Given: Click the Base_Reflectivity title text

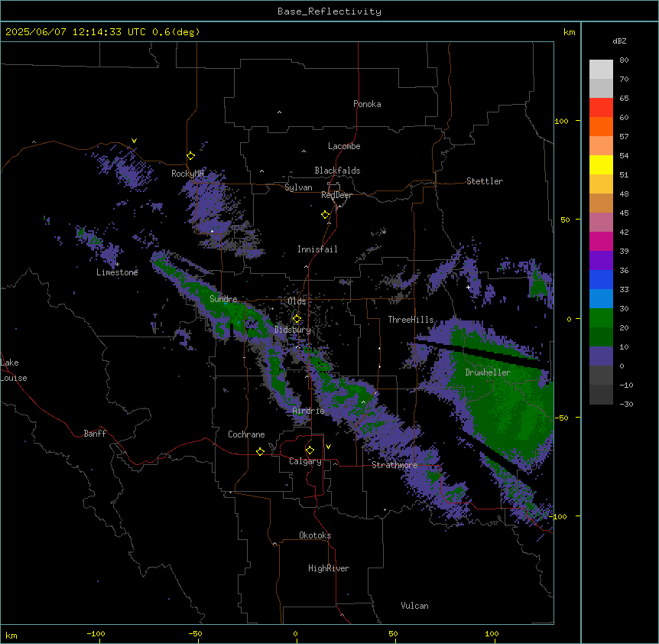Looking at the screenshot, I should pyautogui.click(x=329, y=11).
